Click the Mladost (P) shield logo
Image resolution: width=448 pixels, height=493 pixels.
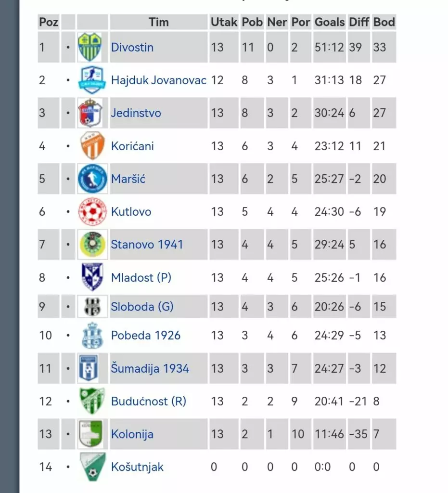tap(92, 277)
